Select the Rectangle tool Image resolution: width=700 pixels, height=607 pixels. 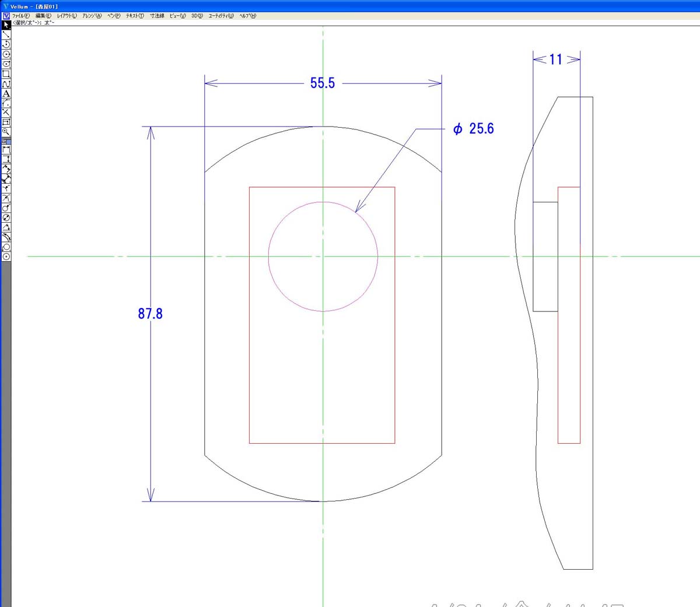[6, 74]
